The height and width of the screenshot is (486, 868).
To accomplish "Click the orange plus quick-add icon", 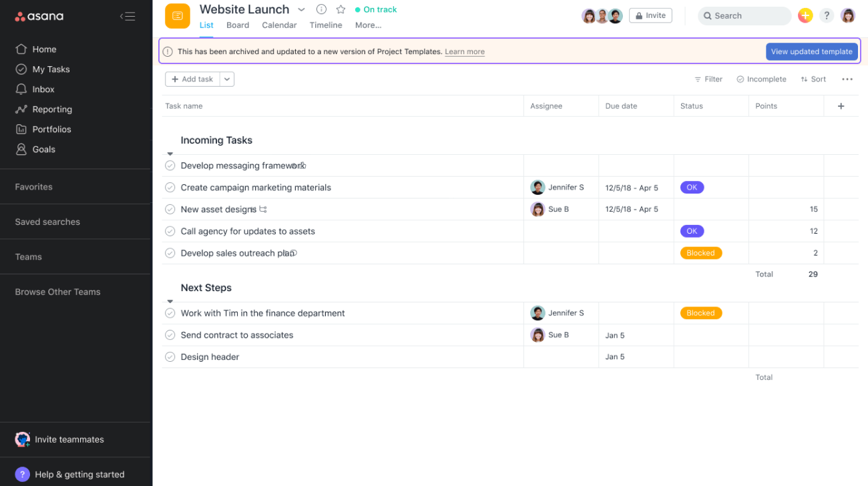I will 805,15.
